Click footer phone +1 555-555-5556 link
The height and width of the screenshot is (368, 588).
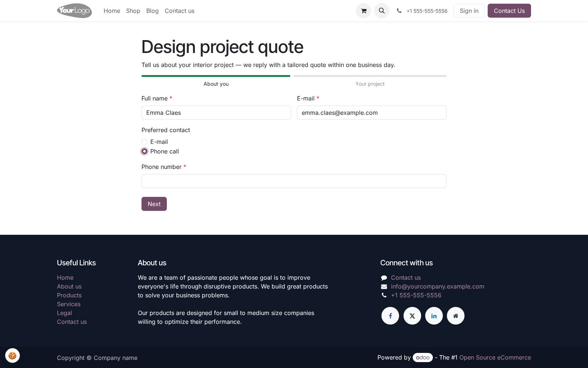pyautogui.click(x=416, y=295)
